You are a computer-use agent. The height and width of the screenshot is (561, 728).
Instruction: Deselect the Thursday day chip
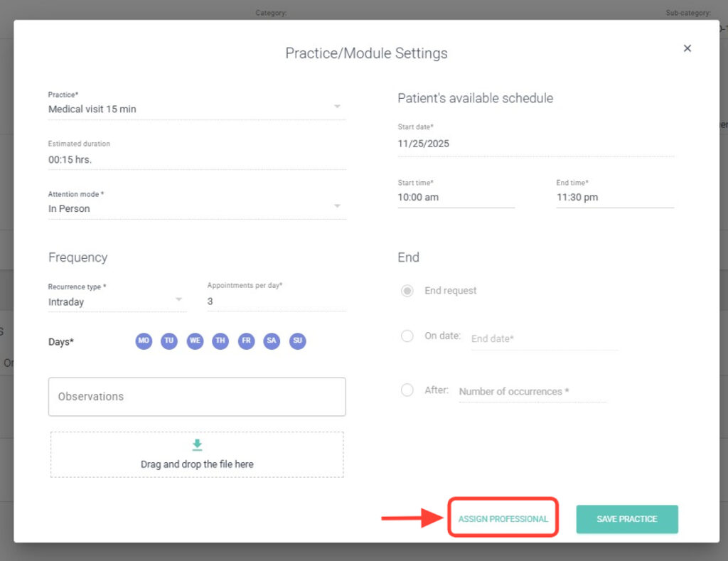220,341
